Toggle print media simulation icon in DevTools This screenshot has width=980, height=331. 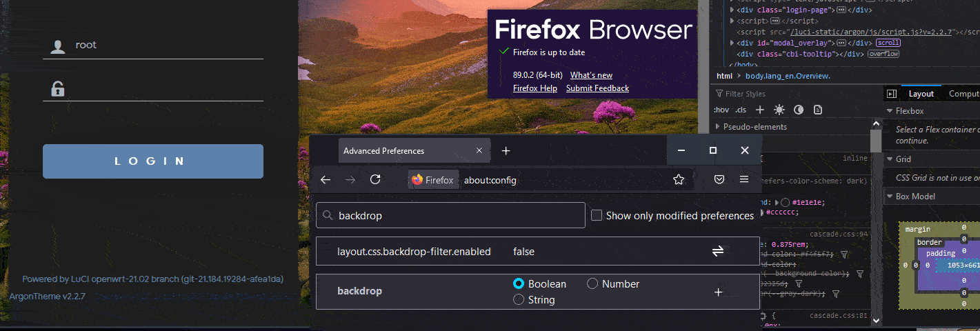pyautogui.click(x=818, y=110)
